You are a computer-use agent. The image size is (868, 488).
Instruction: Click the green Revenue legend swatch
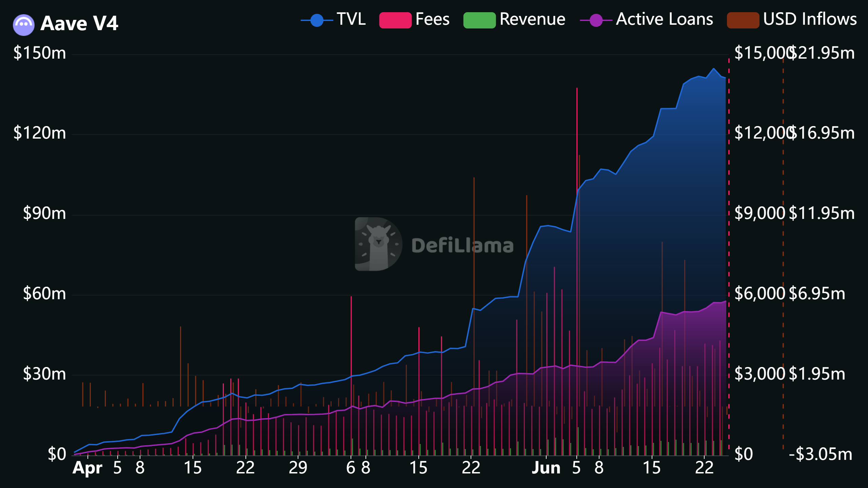(479, 20)
